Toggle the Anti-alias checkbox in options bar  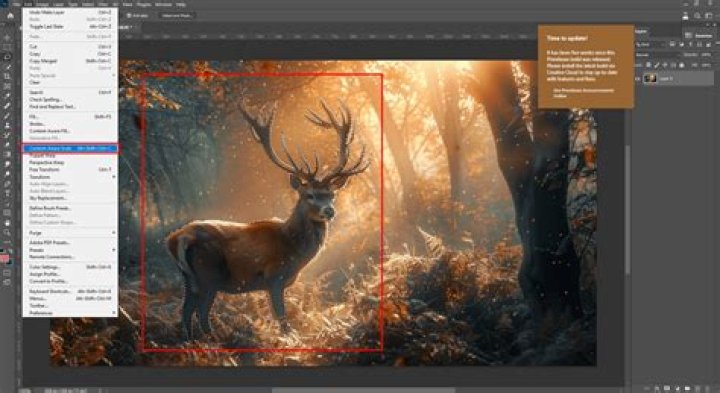pos(129,15)
